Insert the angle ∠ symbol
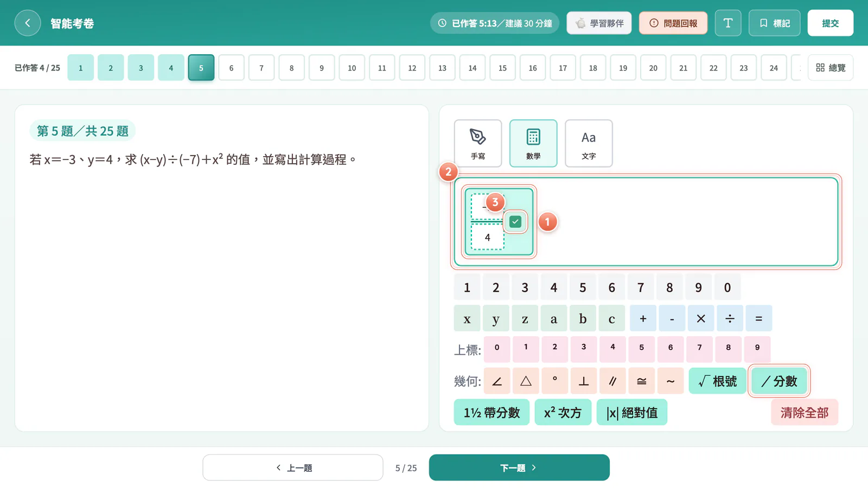The height and width of the screenshot is (488, 868). click(497, 381)
